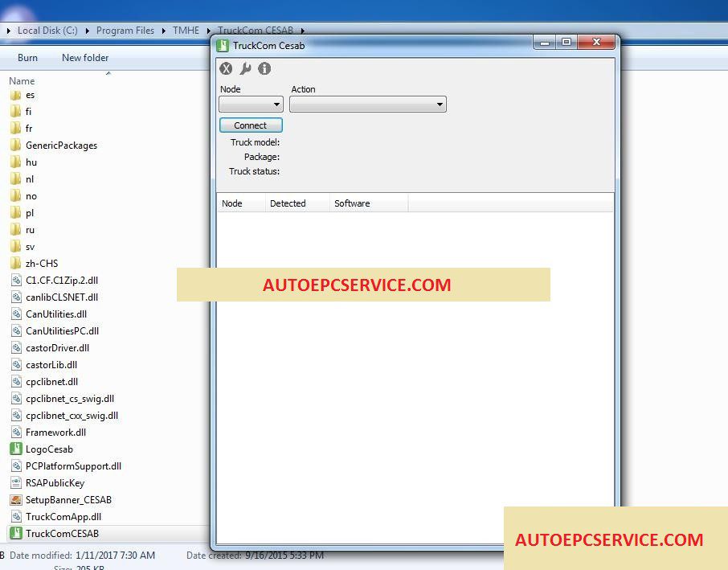Select the pl folder icon
This screenshot has width=728, height=570.
pyautogui.click(x=16, y=213)
